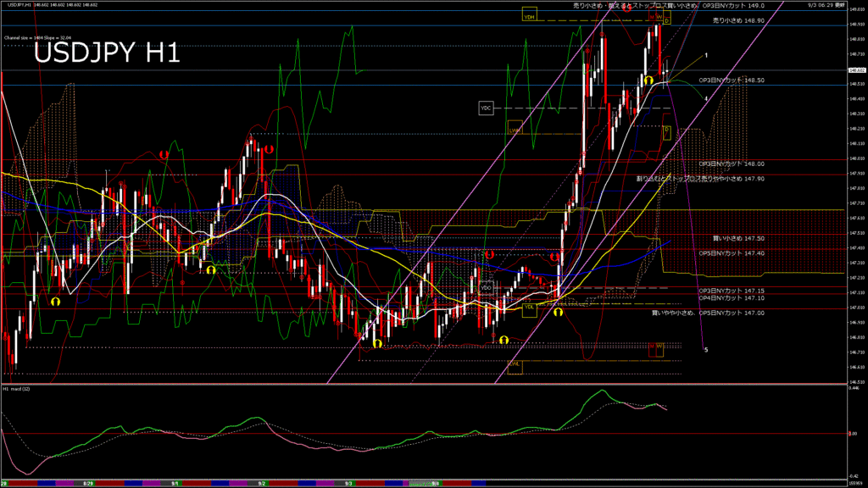This screenshot has width=868, height=488.
Task: Select the LWL label box
Action: coord(515,365)
